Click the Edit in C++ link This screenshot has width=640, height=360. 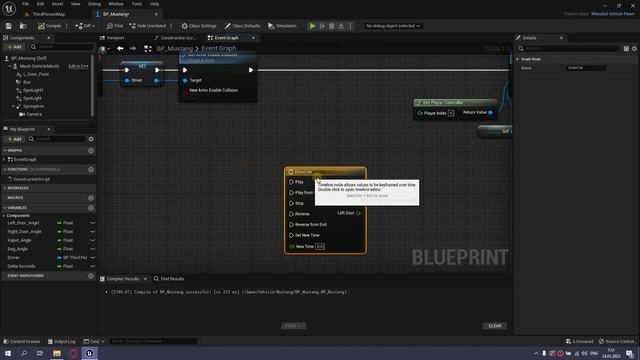tap(78, 66)
